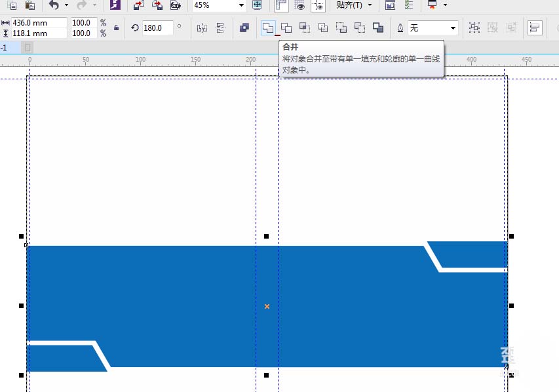Image resolution: width=559 pixels, height=392 pixels.
Task: Click the mirror vertically icon
Action: [x=220, y=28]
